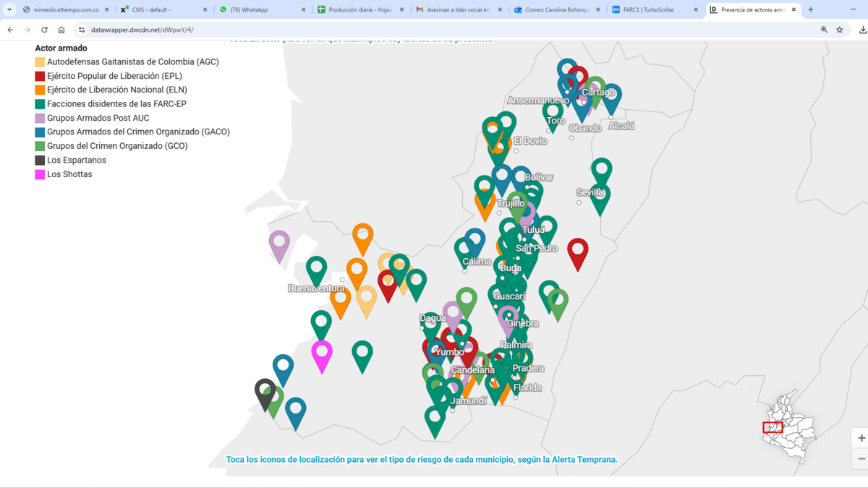Click the browser back arrow
The image size is (868, 488).
pos(10,30)
